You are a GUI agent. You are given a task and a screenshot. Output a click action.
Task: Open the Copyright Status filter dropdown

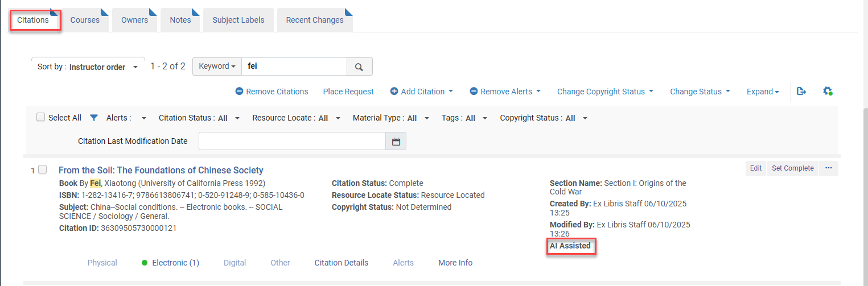[x=544, y=118]
